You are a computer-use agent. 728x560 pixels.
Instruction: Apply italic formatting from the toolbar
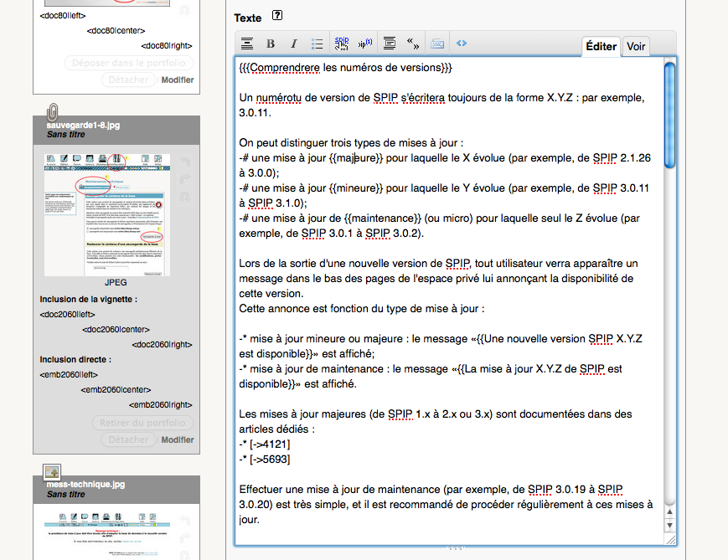click(x=293, y=44)
